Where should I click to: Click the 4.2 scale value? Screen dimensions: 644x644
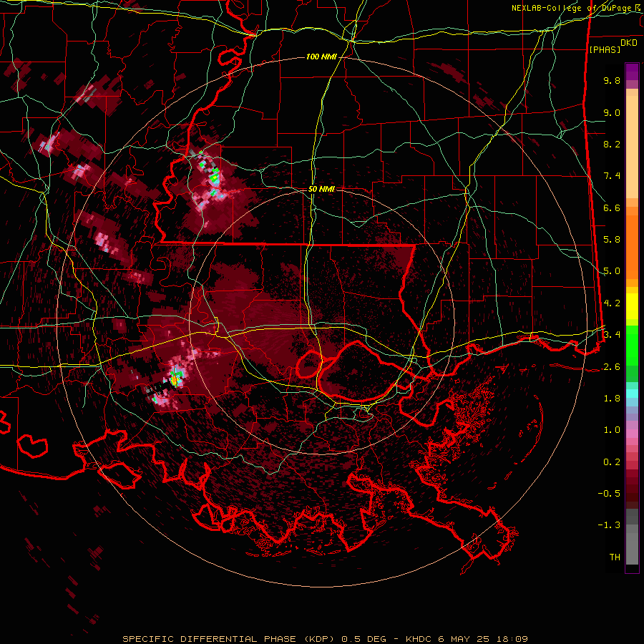[x=612, y=303]
